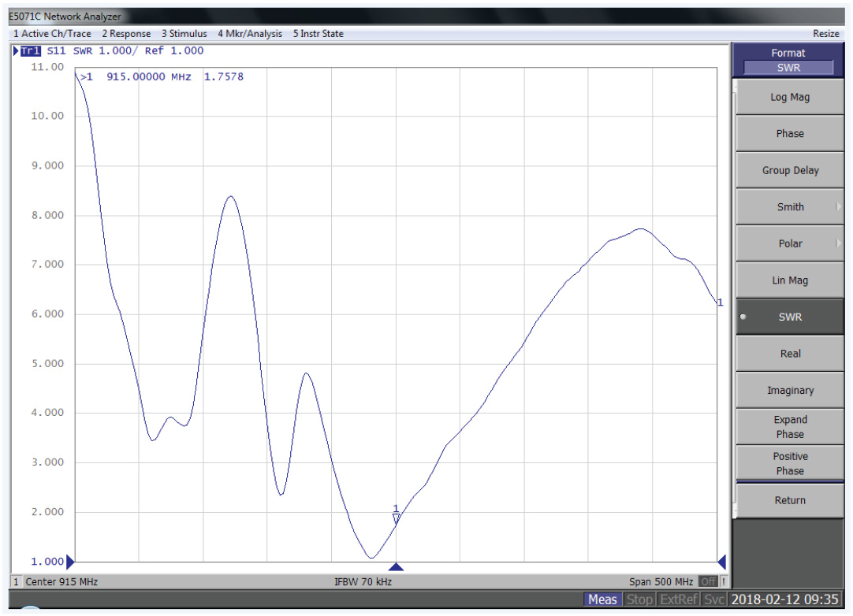Click the exclamation warning icon beside Off

coord(724,582)
